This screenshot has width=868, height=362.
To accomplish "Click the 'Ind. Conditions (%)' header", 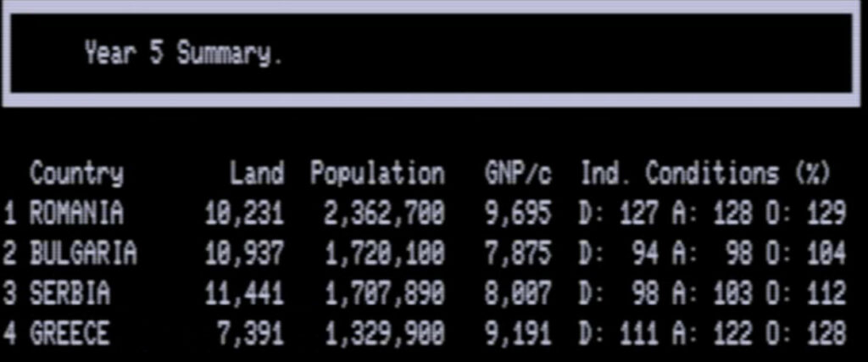I will (706, 173).
